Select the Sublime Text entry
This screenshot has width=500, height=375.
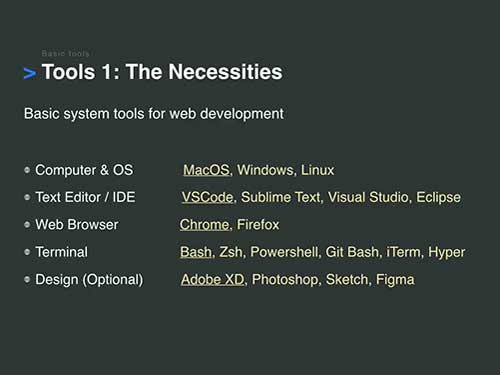click(x=281, y=197)
